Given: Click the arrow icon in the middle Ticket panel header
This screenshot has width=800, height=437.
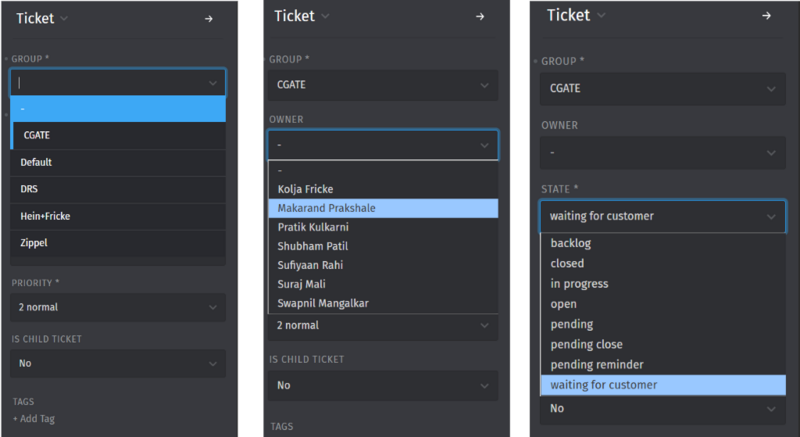Looking at the screenshot, I should click(x=480, y=17).
